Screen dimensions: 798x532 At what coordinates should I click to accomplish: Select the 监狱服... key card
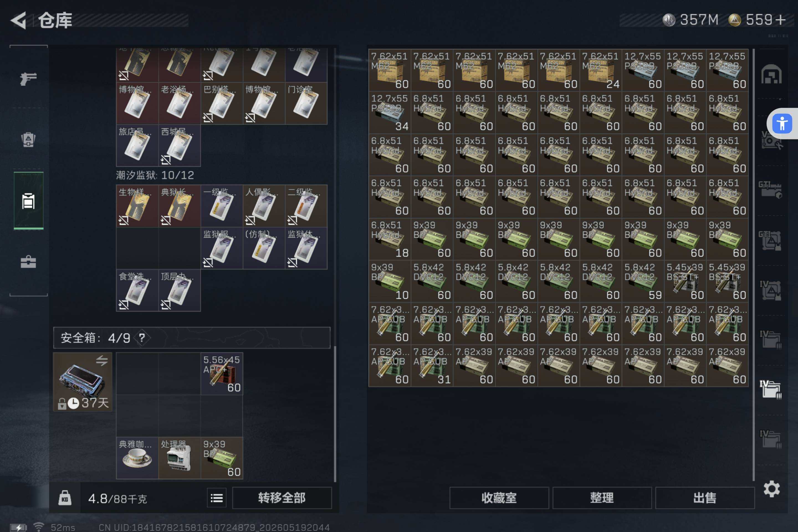222,248
